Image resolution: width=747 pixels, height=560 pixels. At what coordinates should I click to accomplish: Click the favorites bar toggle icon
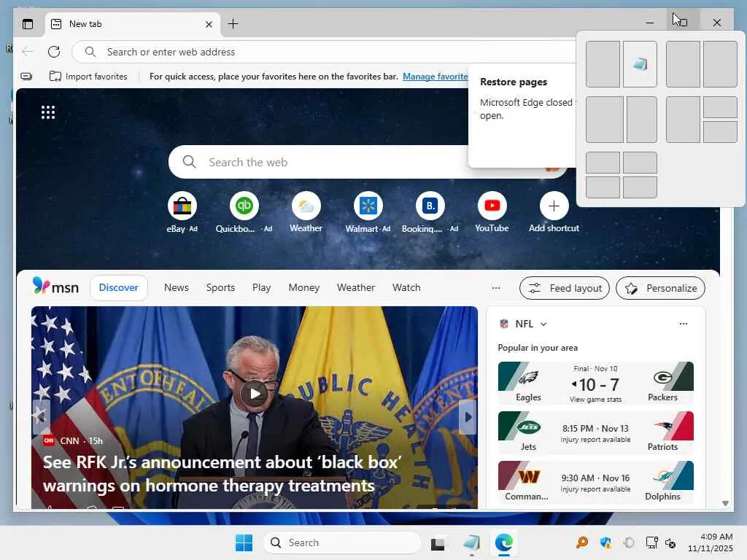(27, 76)
